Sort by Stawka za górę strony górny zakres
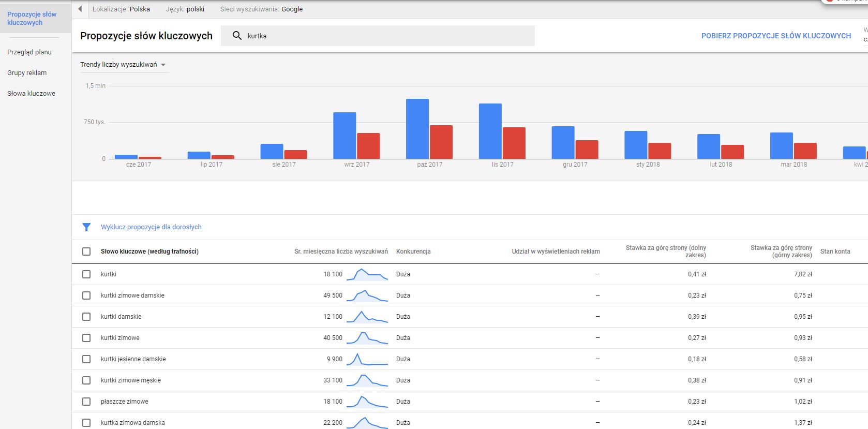 [x=781, y=252]
